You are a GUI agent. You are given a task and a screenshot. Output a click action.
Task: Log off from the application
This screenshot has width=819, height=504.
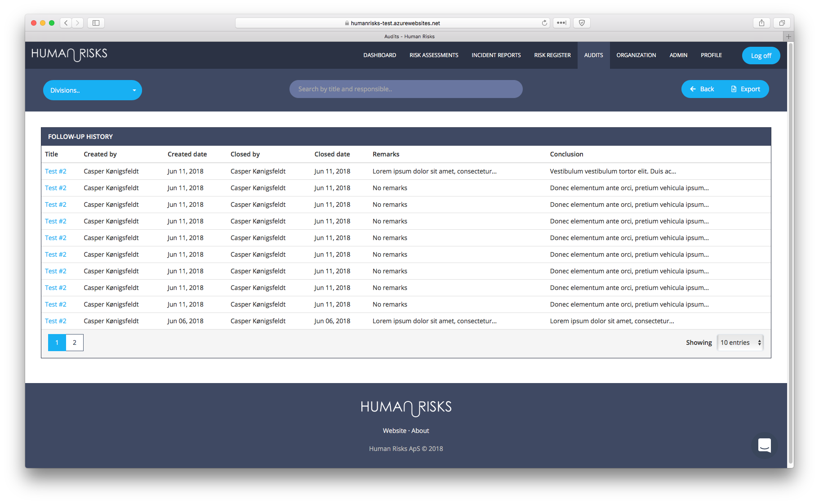(761, 56)
